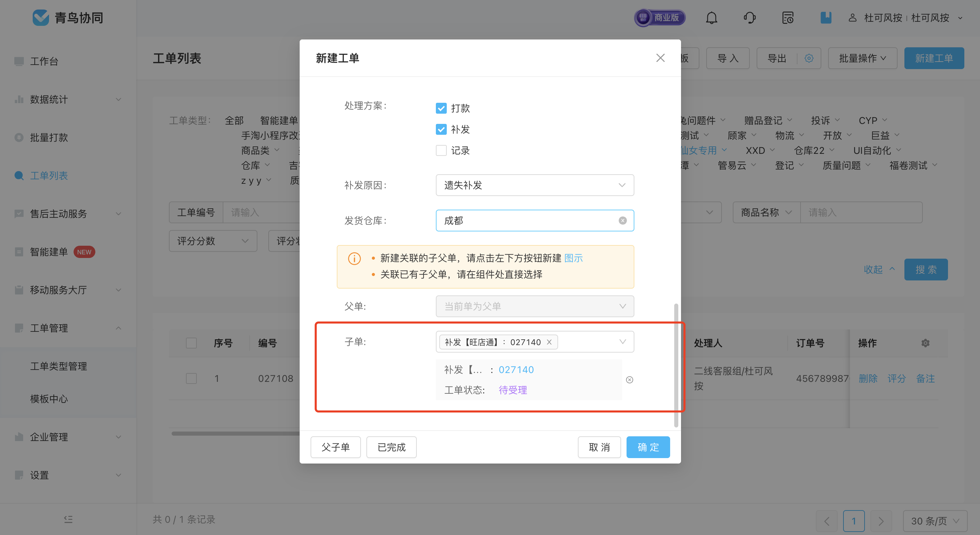Expand 企业管理 sidebar section
980x535 pixels.
[118, 437]
